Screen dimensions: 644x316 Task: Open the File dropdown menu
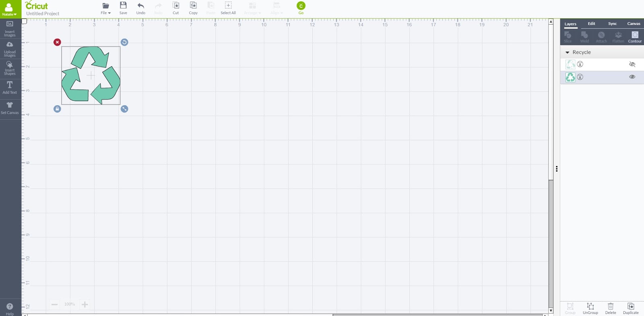tap(105, 8)
